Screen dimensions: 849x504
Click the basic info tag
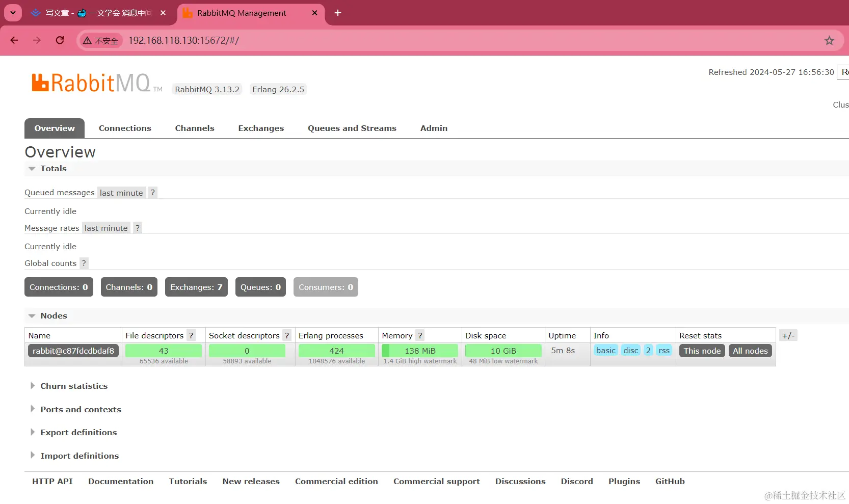606,351
